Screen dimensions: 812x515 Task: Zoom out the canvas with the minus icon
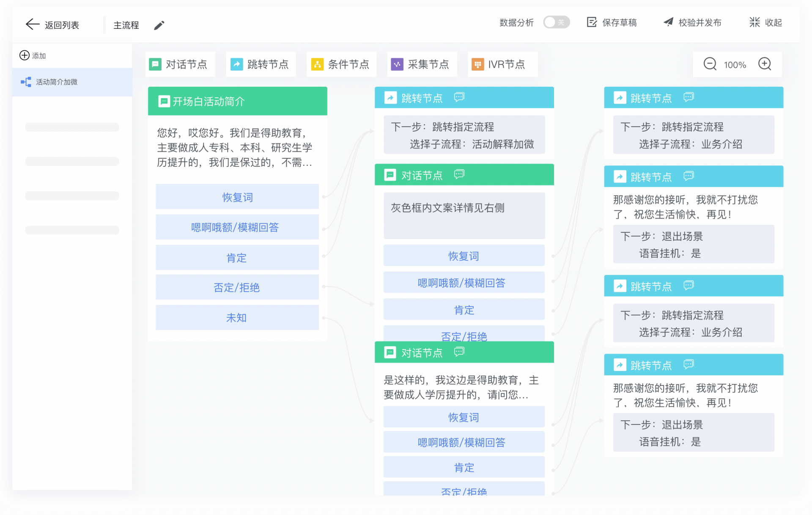710,64
